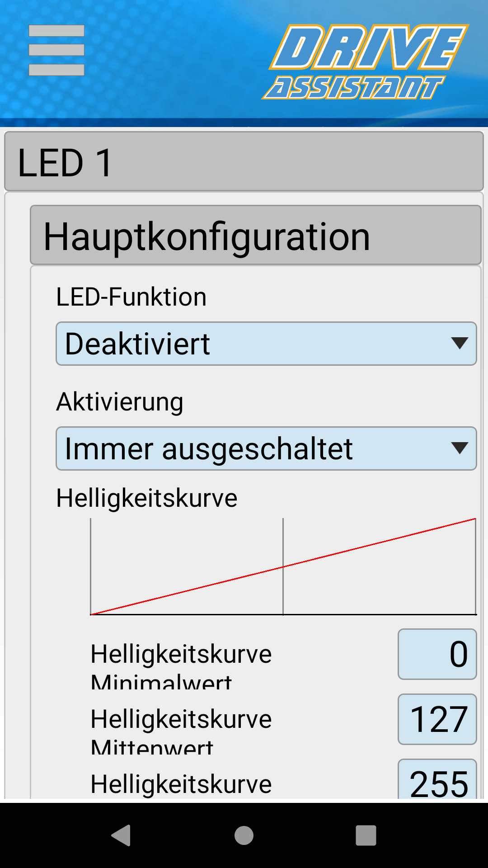488x868 pixels.
Task: Click the Helligkeitskurve label
Action: (x=146, y=498)
